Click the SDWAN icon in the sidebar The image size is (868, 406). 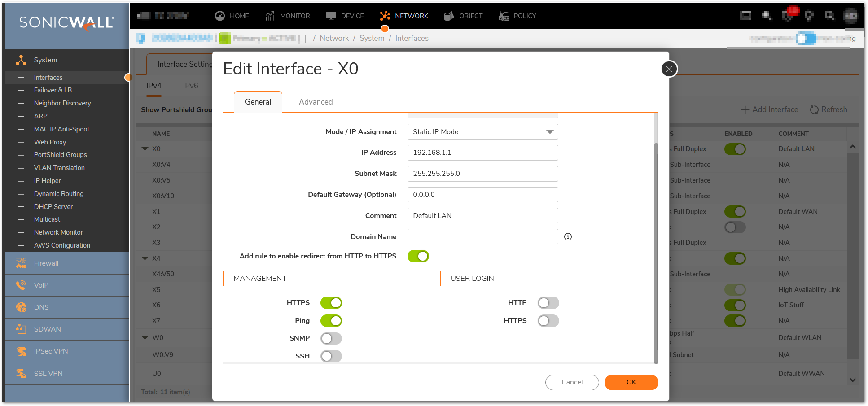coord(21,329)
